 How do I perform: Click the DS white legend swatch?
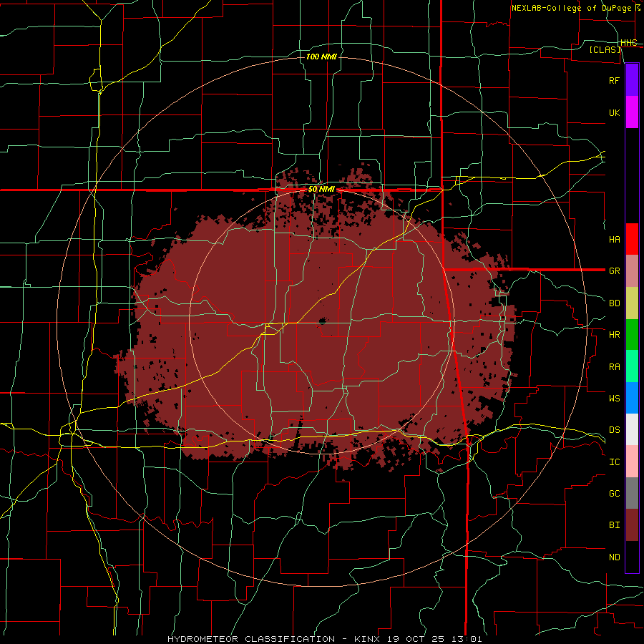click(x=632, y=429)
